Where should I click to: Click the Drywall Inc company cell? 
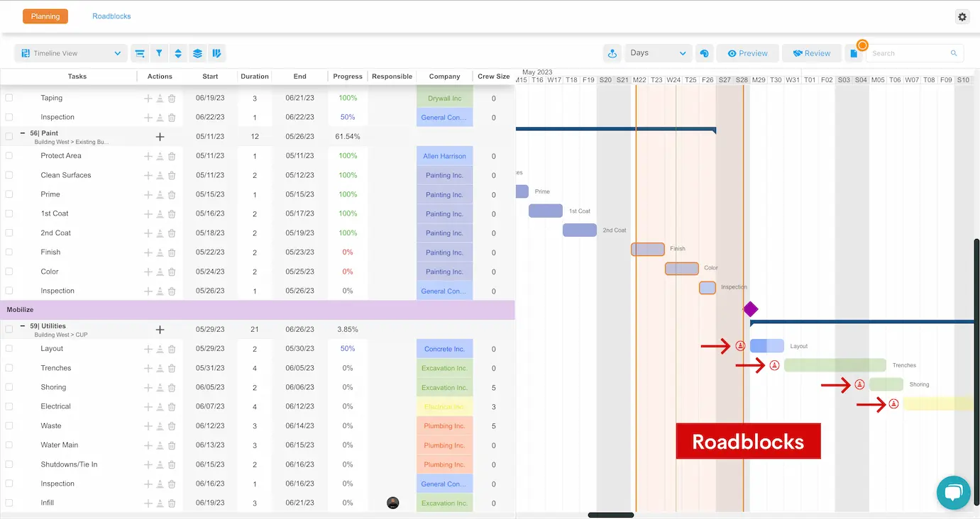click(x=445, y=98)
